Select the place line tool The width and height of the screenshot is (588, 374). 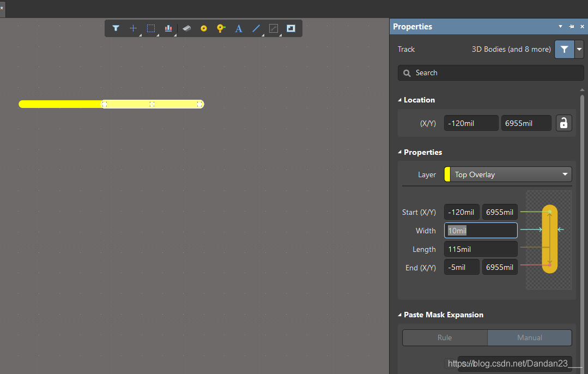pyautogui.click(x=256, y=28)
